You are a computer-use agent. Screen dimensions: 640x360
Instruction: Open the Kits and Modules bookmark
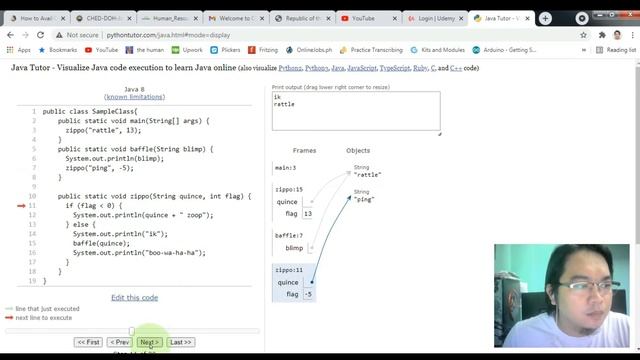point(438,50)
